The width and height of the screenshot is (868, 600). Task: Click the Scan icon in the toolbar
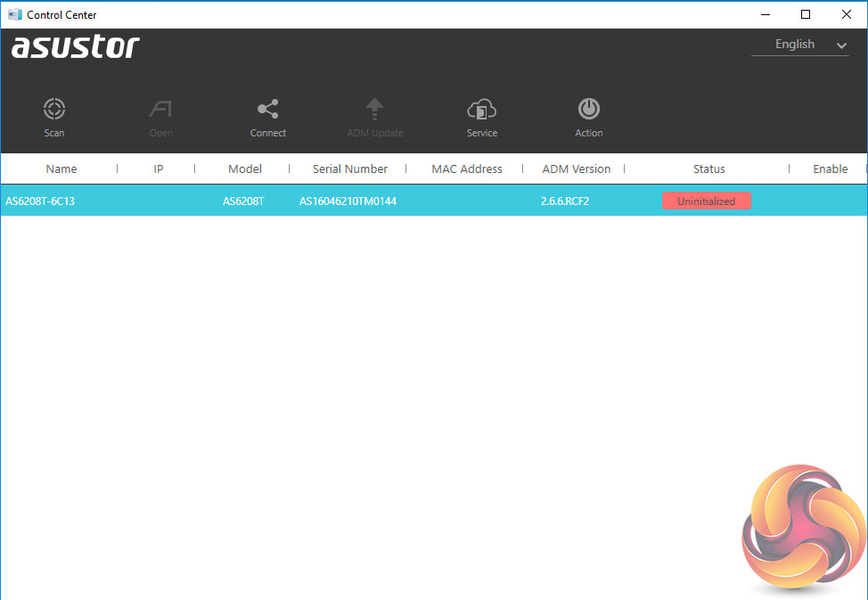pos(54,109)
